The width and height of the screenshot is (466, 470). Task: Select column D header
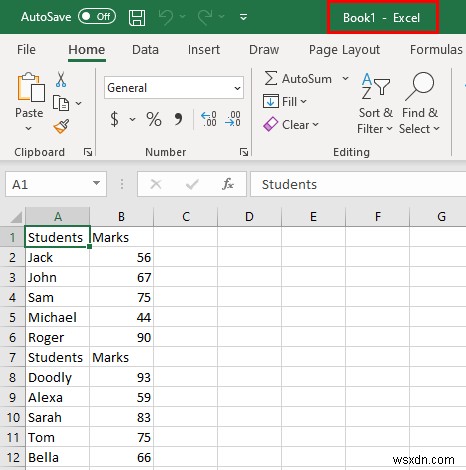249,217
